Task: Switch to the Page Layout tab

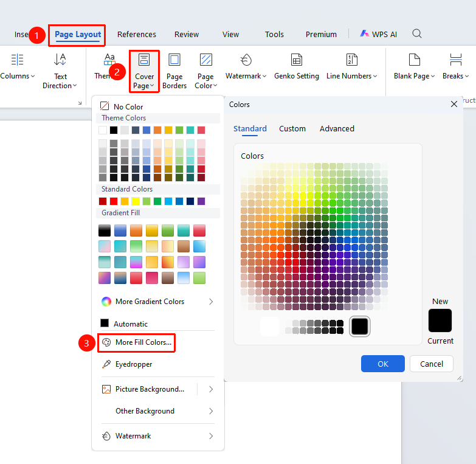Action: [78, 34]
